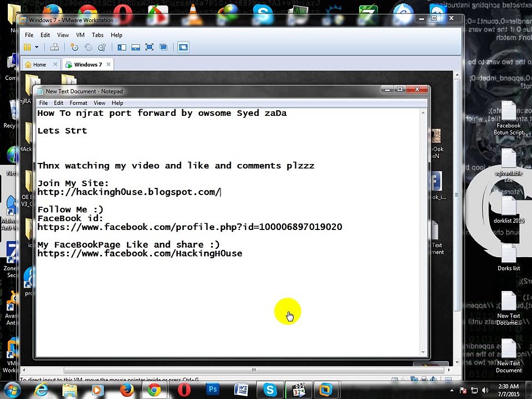The width and height of the screenshot is (532, 399).
Task: Open Notepad Format menu
Action: (78, 103)
